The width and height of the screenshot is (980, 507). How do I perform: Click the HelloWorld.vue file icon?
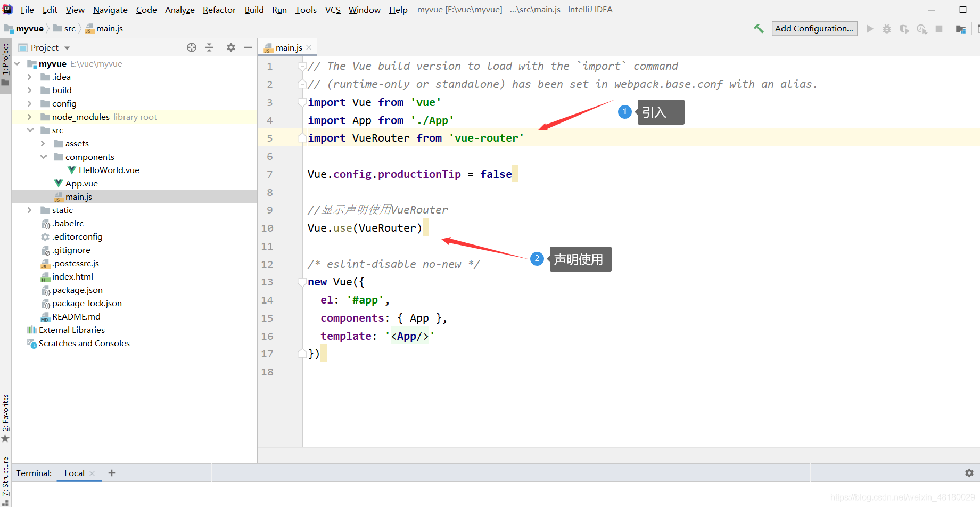point(72,170)
